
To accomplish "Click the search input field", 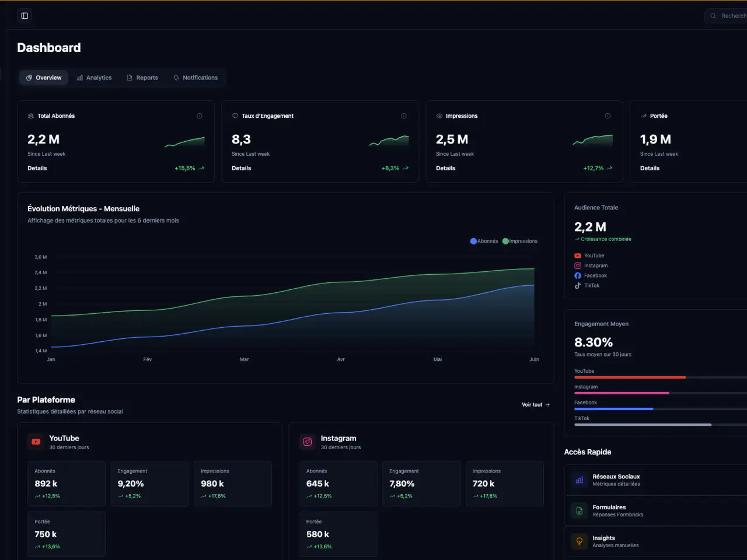I will tap(726, 16).
